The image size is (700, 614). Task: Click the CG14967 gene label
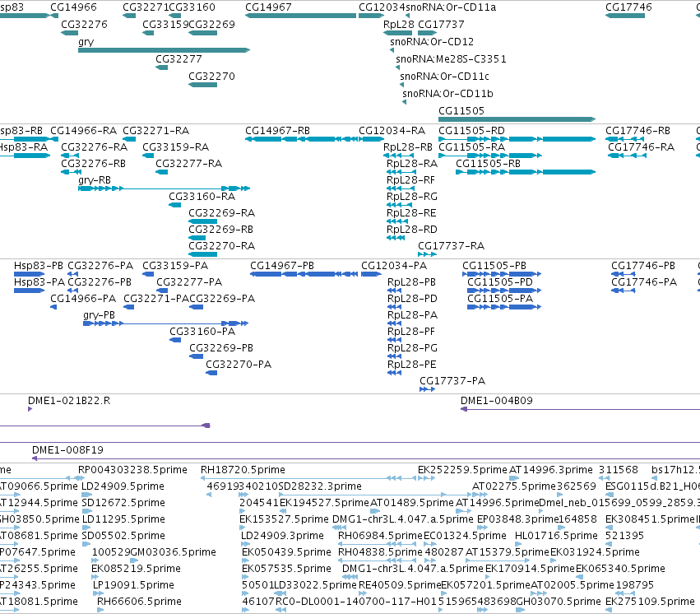click(x=268, y=7)
